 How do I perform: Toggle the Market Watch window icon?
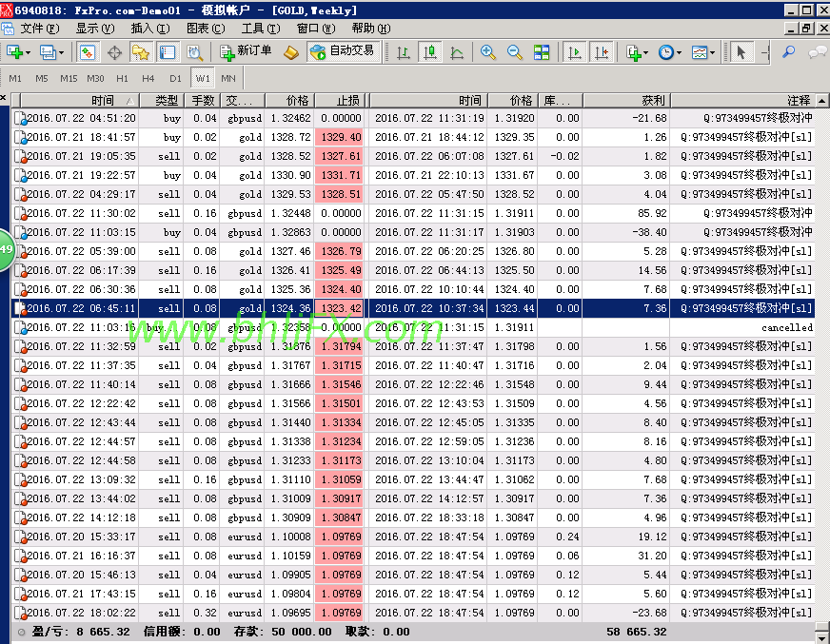87,52
